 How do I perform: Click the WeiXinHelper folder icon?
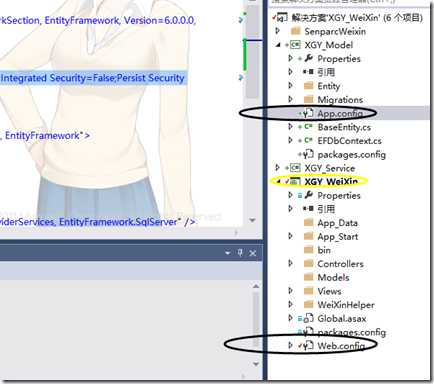click(309, 304)
